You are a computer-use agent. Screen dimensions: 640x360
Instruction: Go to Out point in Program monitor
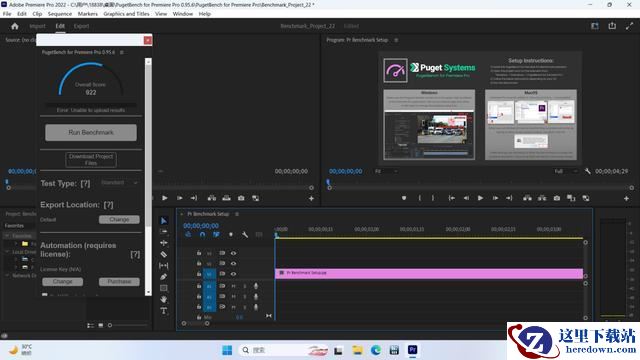point(509,198)
